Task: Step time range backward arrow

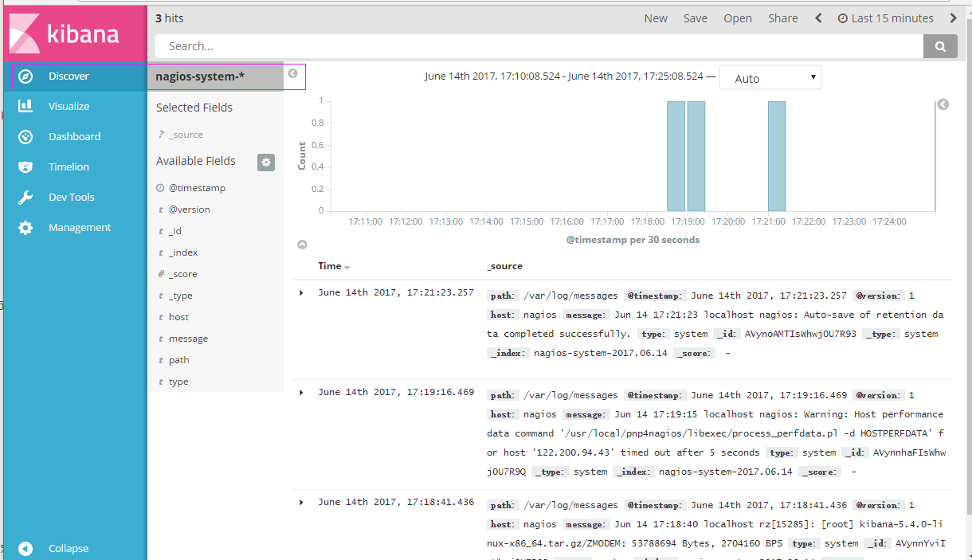Action: 818,18
